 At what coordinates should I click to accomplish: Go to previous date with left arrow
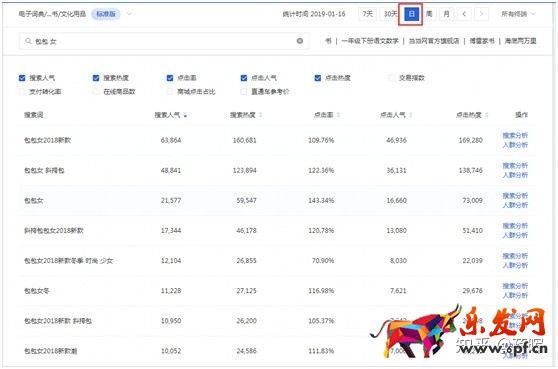tap(464, 14)
